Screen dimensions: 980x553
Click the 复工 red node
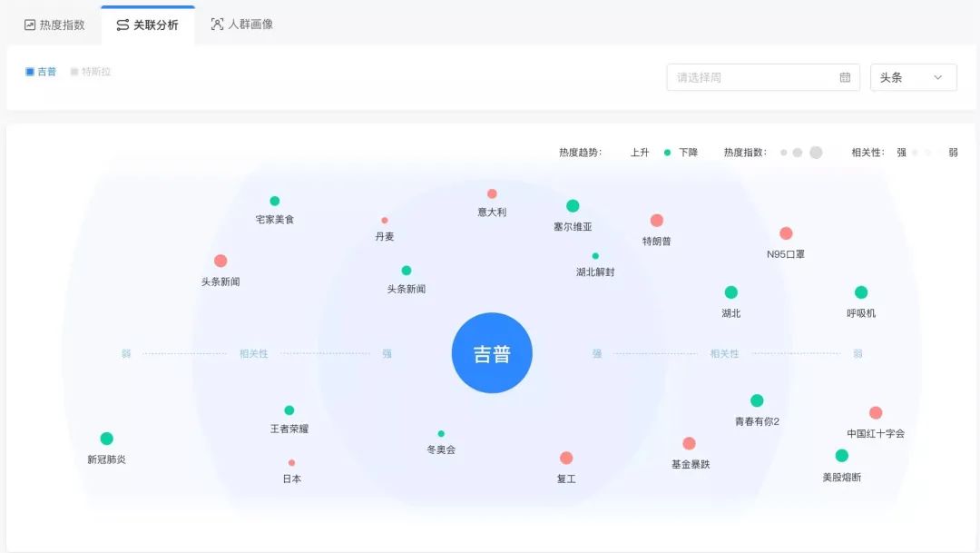pyautogui.click(x=566, y=458)
